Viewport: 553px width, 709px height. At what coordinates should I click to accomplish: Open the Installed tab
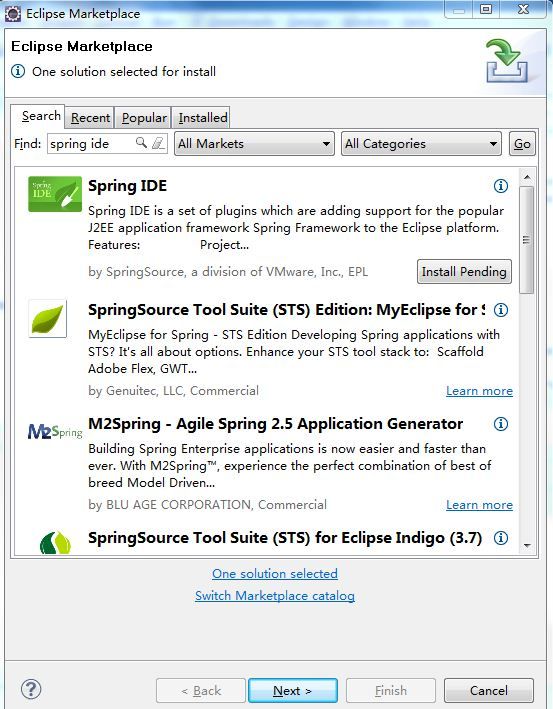tap(203, 118)
